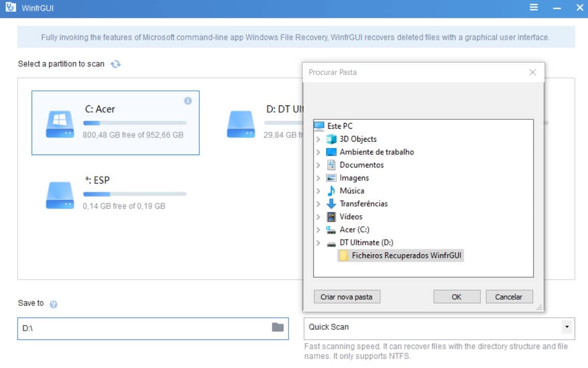Select Ambiente de trabalho label
The width and height of the screenshot is (588, 368).
tap(377, 152)
